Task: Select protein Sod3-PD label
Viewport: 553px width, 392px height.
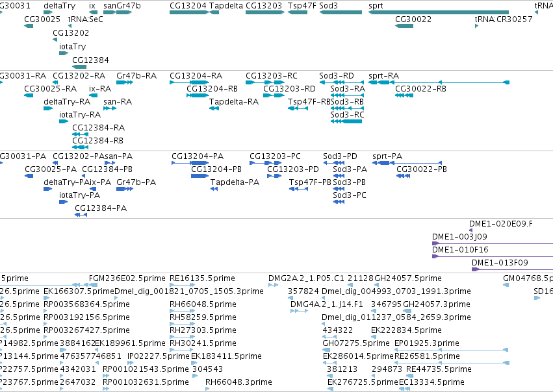Action: tap(340, 156)
